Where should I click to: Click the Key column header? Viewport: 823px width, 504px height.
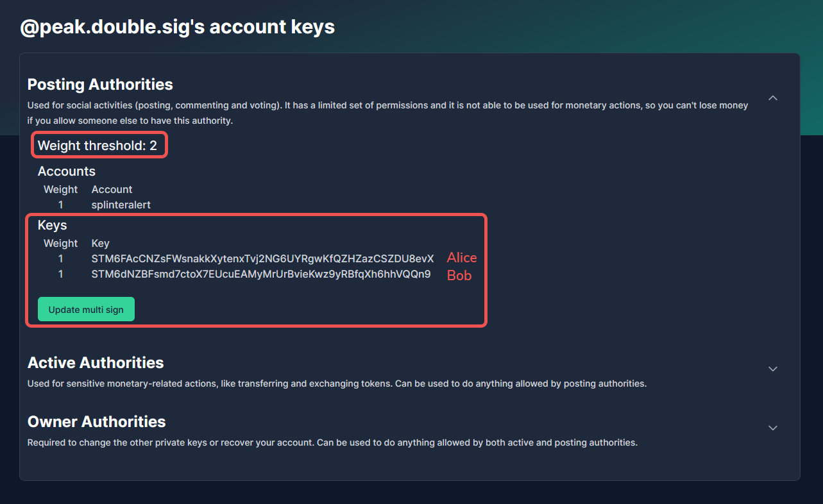click(x=101, y=243)
